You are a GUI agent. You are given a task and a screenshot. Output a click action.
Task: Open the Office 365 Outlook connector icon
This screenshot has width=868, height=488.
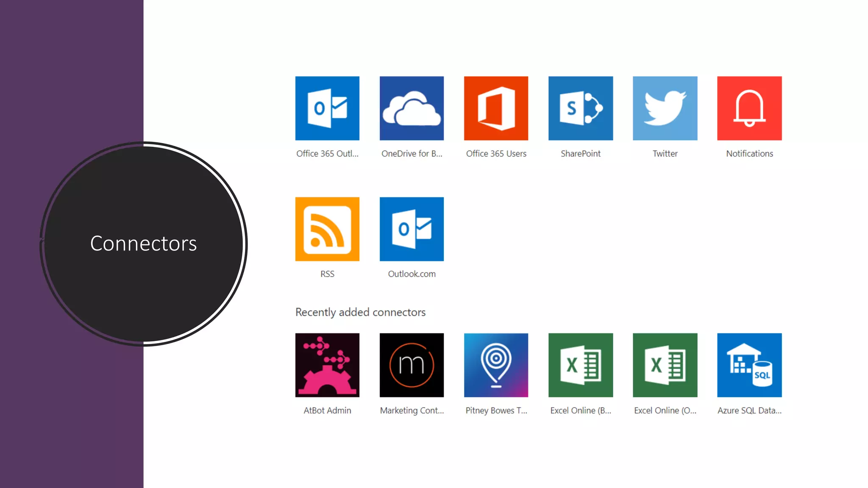327,108
